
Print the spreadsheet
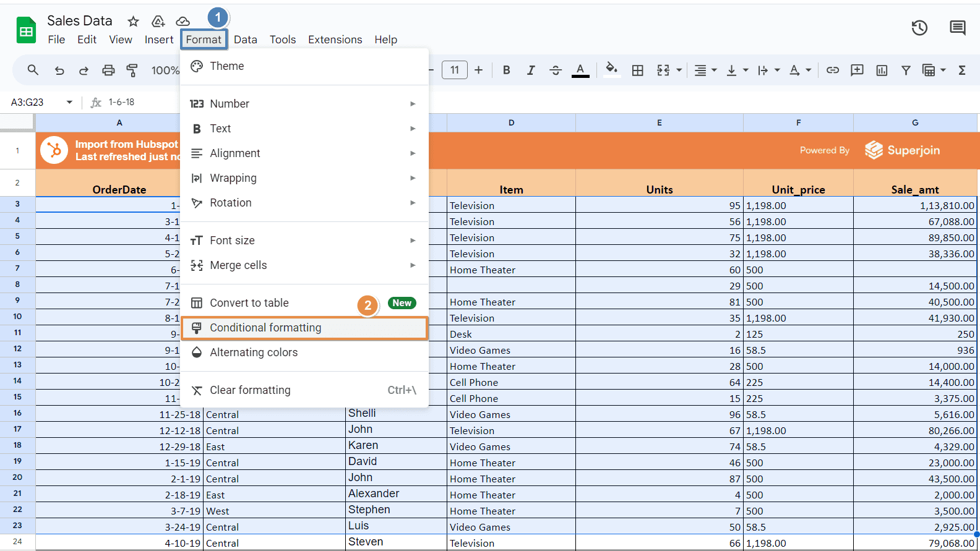click(x=108, y=70)
